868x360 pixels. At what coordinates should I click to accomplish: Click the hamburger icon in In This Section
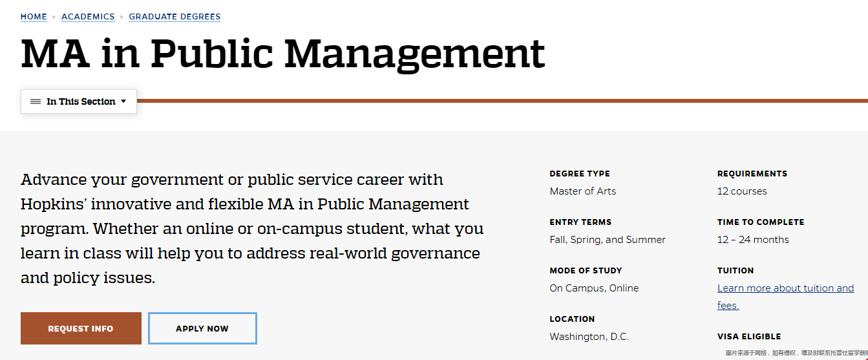coord(36,101)
